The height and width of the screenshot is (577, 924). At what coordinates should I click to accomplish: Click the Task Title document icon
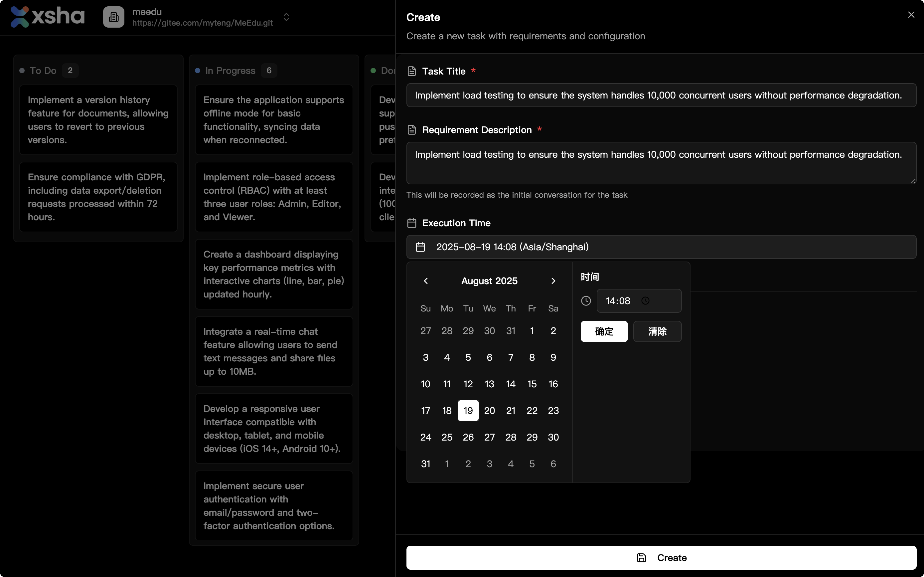(x=411, y=71)
